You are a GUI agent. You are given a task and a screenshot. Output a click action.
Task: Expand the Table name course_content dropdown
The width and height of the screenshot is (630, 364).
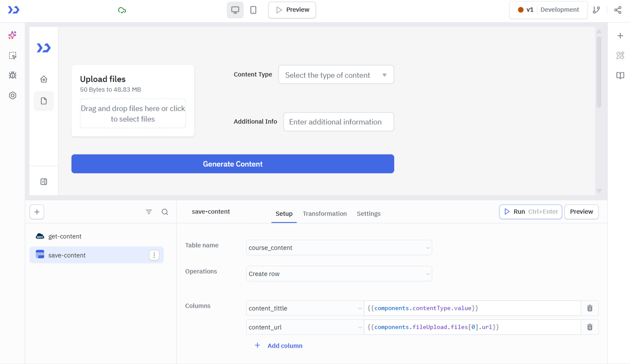tap(339, 248)
